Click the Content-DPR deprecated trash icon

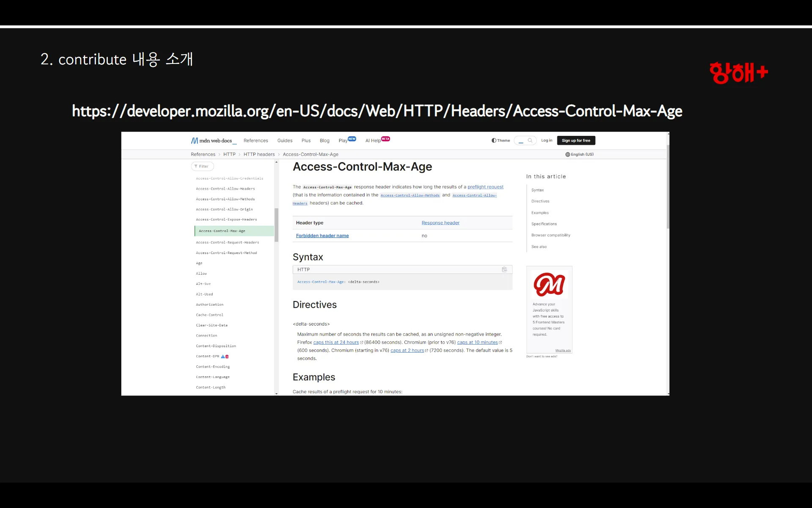pyautogui.click(x=227, y=356)
